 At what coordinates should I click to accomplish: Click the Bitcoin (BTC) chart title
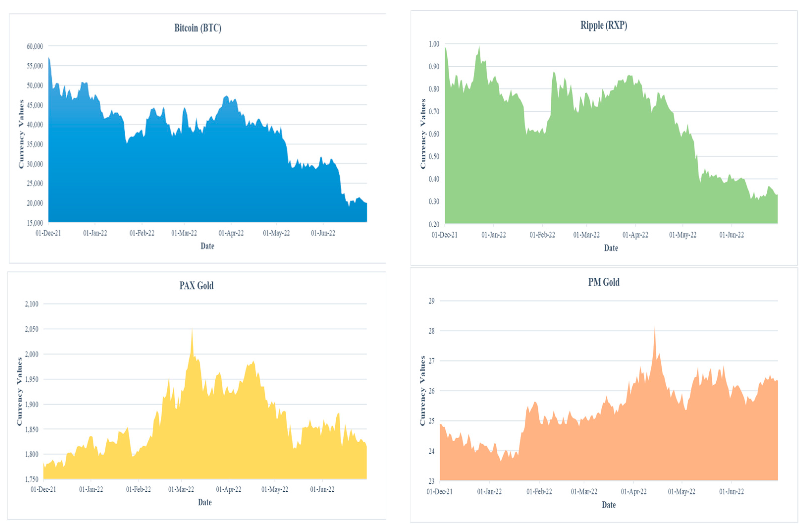(x=198, y=28)
